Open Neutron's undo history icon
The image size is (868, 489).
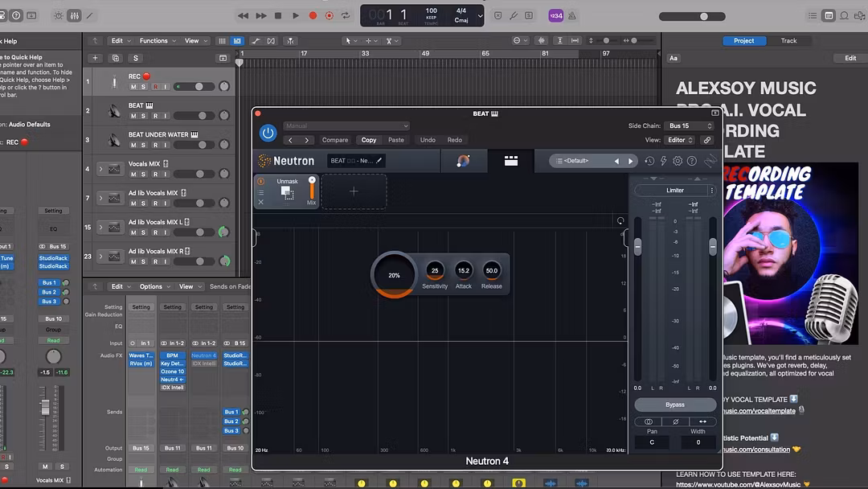coord(649,161)
